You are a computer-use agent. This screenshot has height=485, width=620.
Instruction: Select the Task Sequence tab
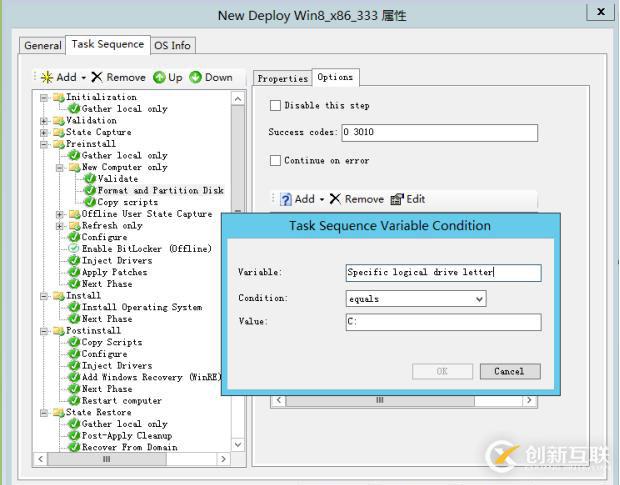pos(108,44)
